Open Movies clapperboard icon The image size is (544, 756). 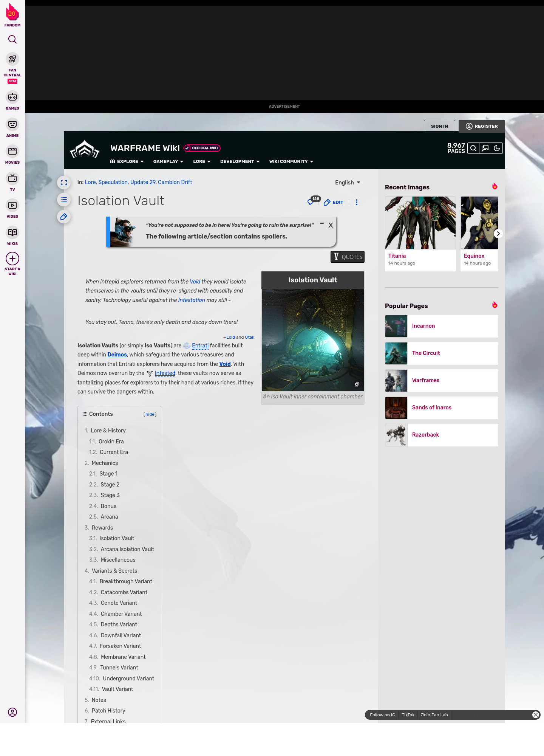12,151
